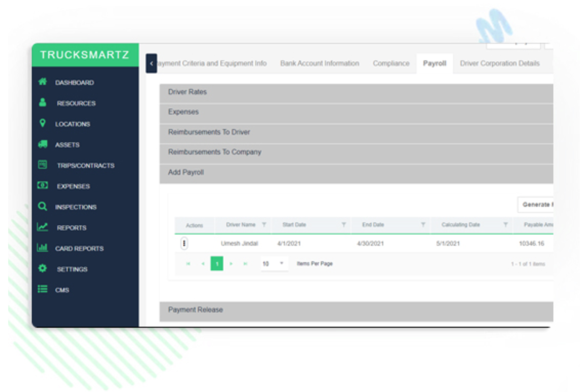Click the Umesh Jindal driver name cell
Image resolution: width=588 pixels, height=392 pixels.
pos(239,244)
